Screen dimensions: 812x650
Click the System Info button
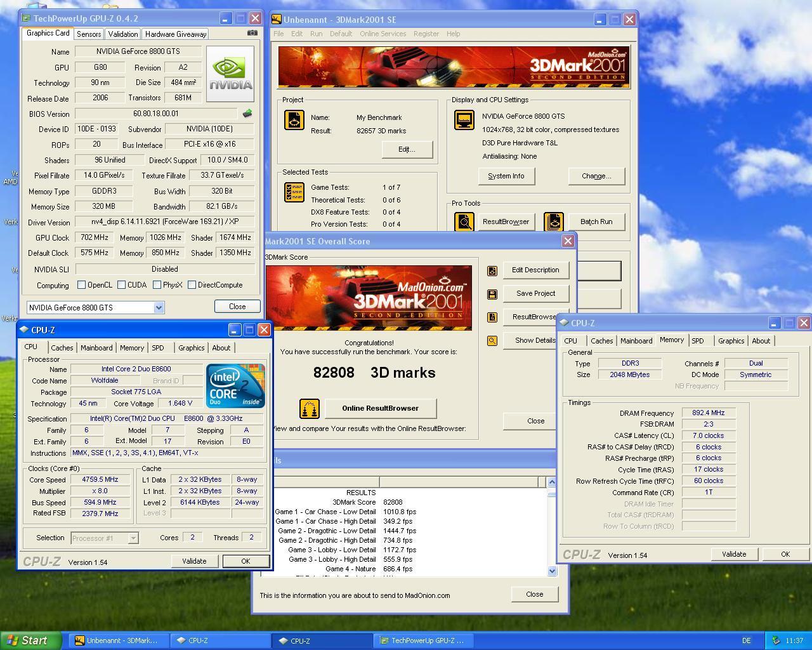tap(506, 176)
